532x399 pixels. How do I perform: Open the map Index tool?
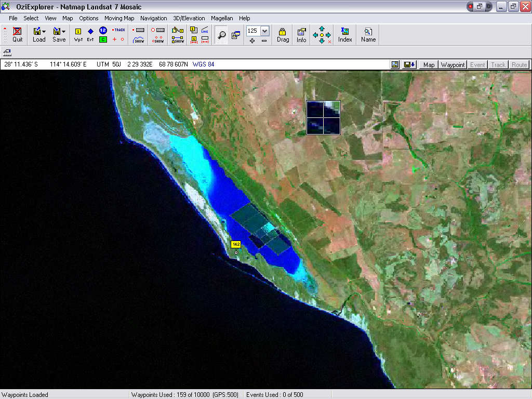345,34
